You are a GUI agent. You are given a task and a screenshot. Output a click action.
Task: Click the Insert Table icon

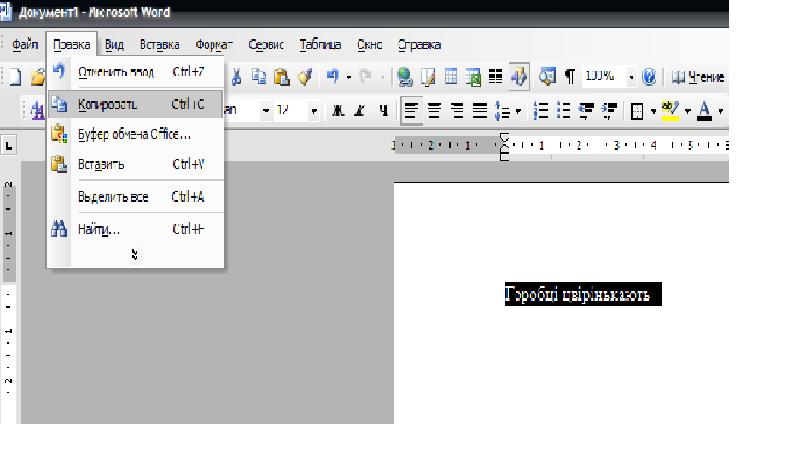[451, 77]
